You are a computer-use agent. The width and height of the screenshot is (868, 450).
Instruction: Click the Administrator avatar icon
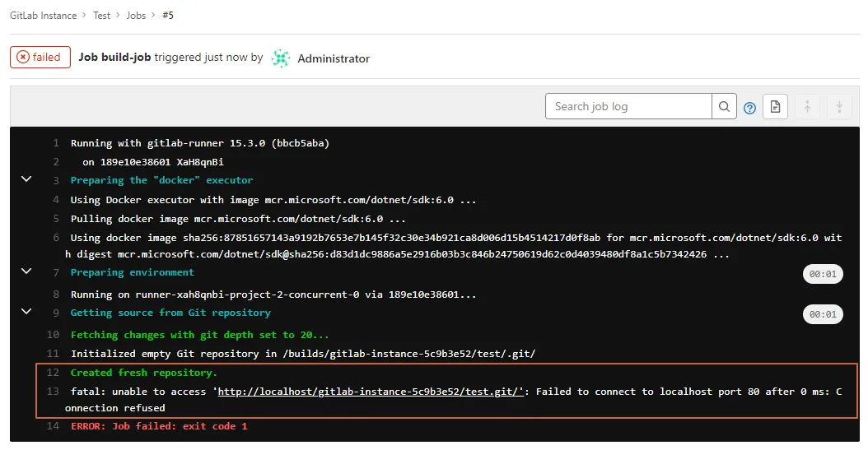pos(281,58)
